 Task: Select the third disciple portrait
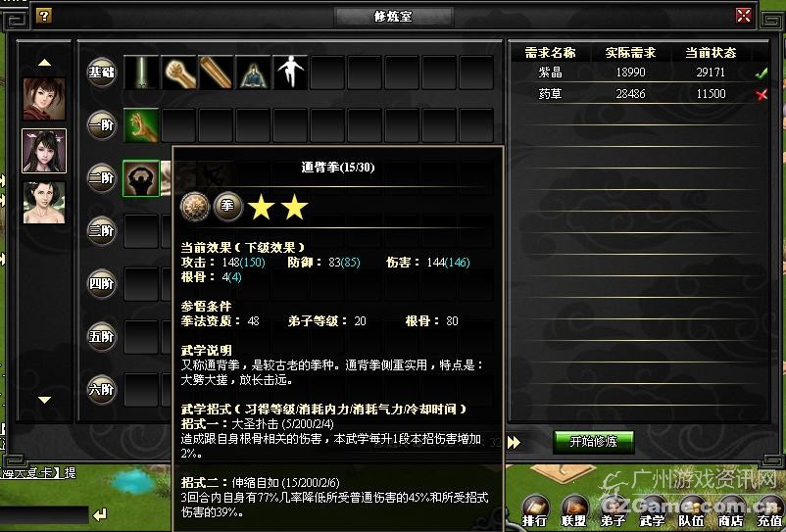pos(44,203)
